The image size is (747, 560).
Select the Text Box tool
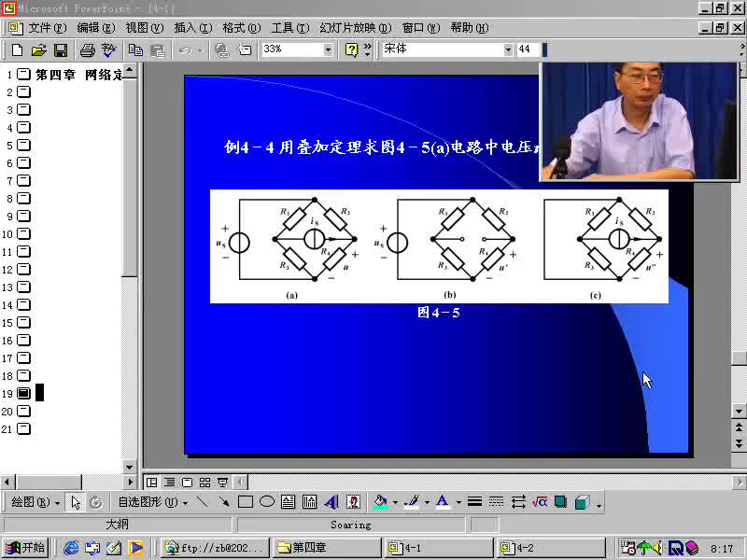(289, 501)
